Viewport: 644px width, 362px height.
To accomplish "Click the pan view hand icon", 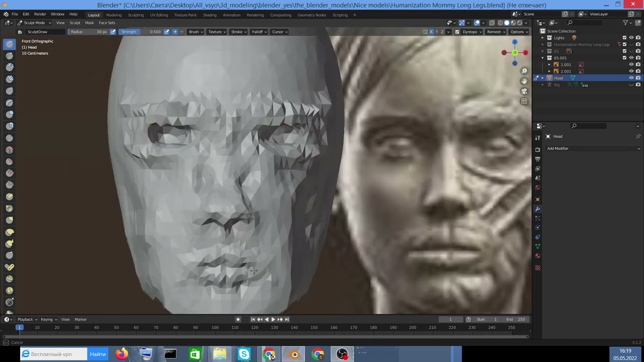I will pyautogui.click(x=524, y=81).
